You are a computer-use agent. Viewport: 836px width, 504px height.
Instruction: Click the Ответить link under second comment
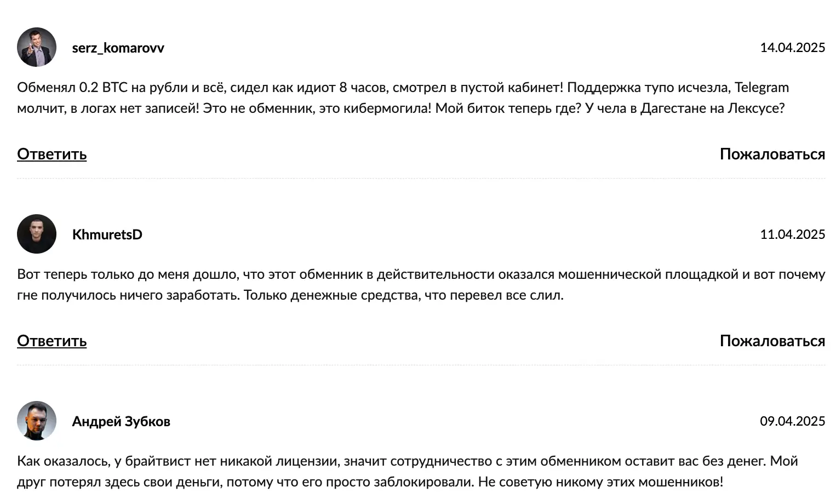click(x=51, y=340)
